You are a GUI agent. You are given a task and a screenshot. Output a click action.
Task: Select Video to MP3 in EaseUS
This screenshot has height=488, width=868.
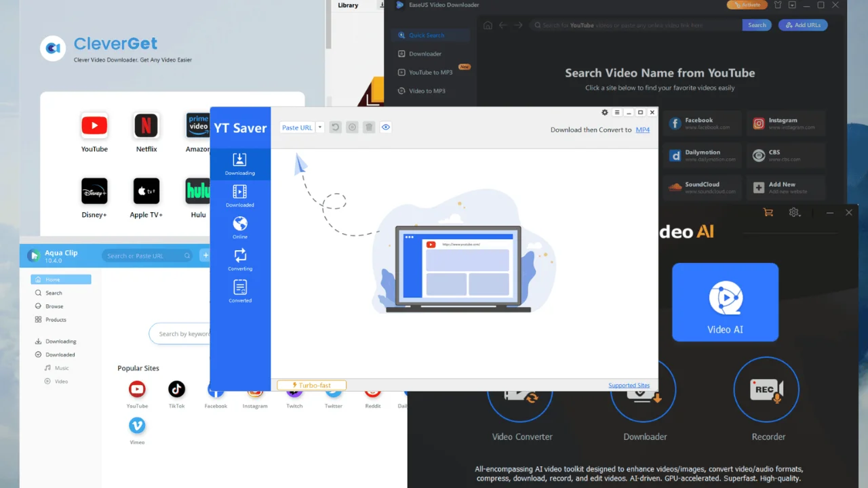pyautogui.click(x=430, y=91)
